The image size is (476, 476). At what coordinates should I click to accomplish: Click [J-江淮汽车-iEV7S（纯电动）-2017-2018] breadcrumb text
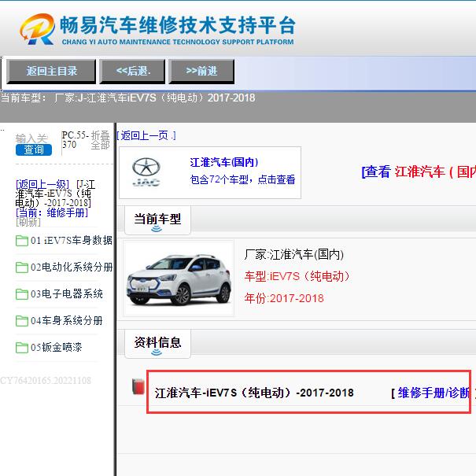pyautogui.click(x=55, y=194)
